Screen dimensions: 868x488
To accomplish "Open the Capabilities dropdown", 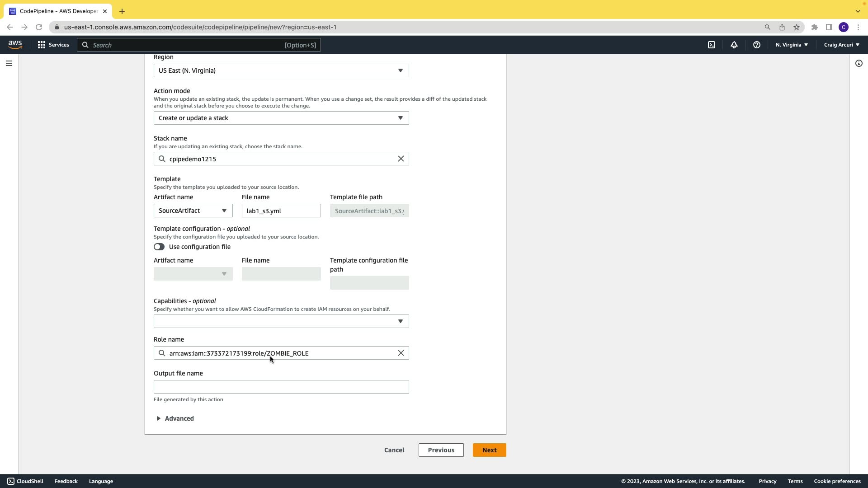I will (x=281, y=321).
